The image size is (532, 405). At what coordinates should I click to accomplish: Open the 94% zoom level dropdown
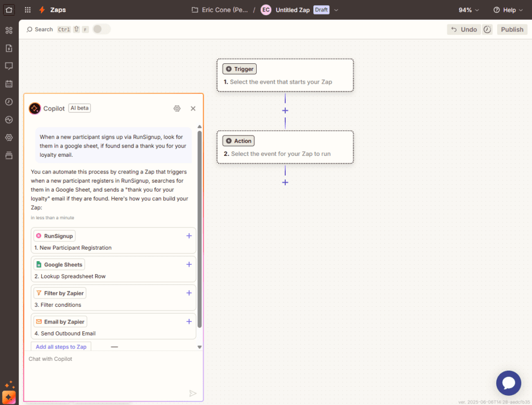tap(469, 10)
